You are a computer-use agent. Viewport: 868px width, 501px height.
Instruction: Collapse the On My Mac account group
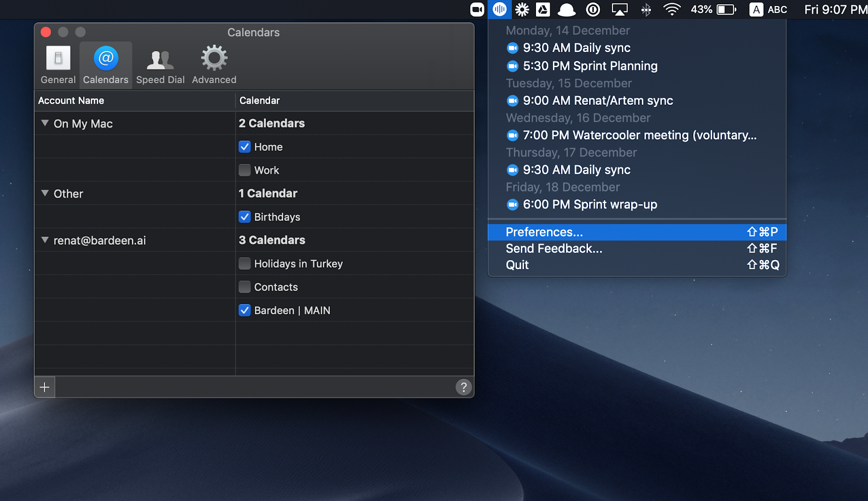pyautogui.click(x=45, y=124)
